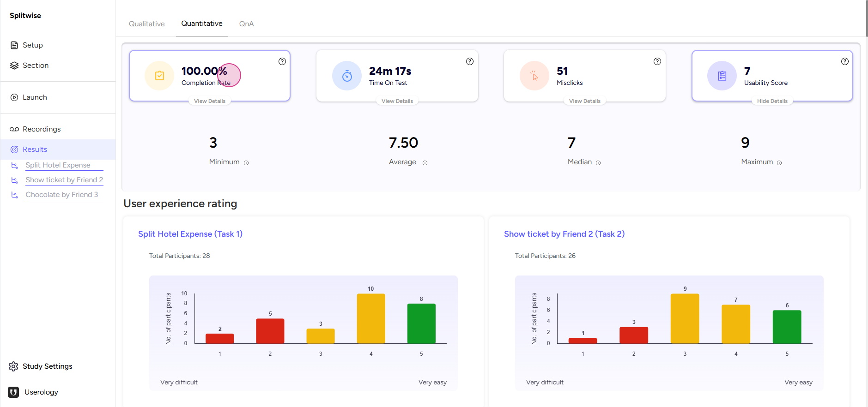Click the info icon next to Maximum

coord(779,163)
